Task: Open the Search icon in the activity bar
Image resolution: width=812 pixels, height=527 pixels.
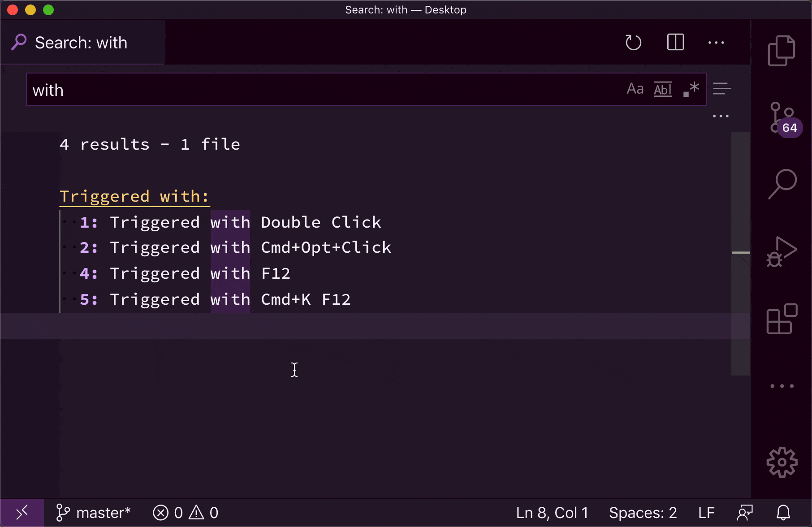Action: coord(782,183)
